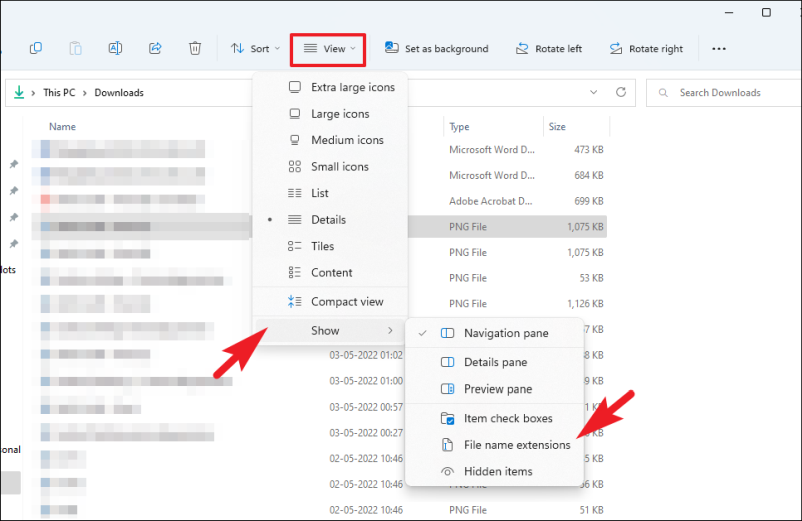Open the Sort dropdown
Image resolution: width=802 pixels, height=521 pixels.
(x=251, y=48)
